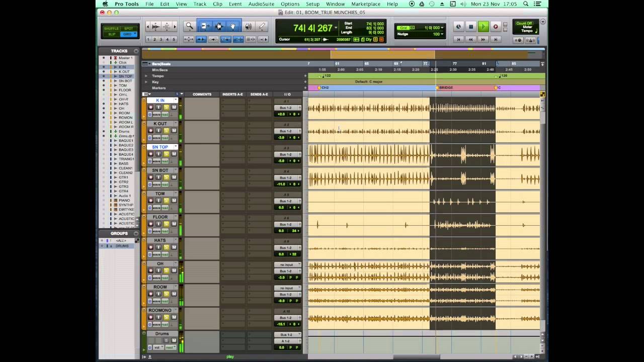Recall zoom preset 3
The image size is (644, 362).
[x=161, y=39]
